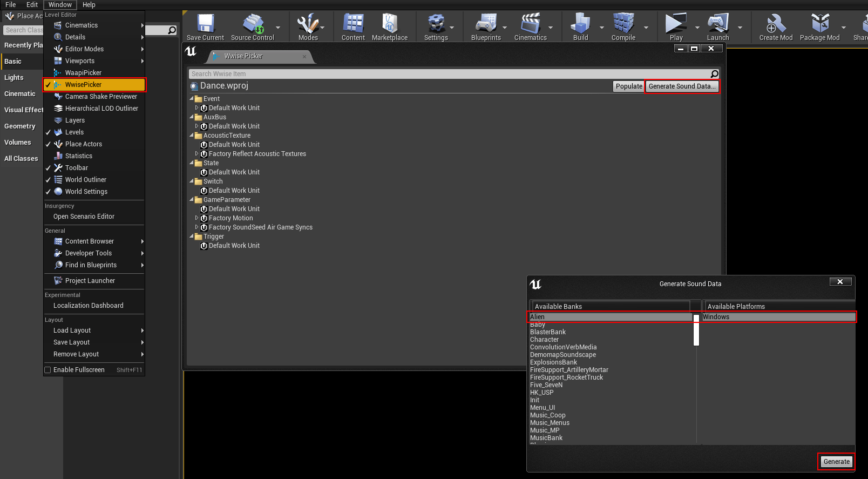The width and height of the screenshot is (868, 479).
Task: Open Source Control toolbar icon
Action: 253,24
